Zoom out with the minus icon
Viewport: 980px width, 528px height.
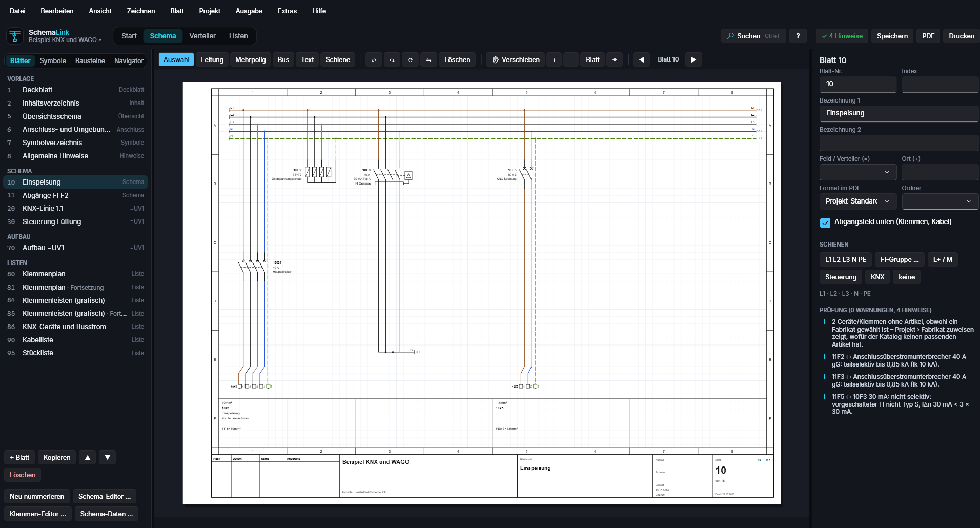571,60
